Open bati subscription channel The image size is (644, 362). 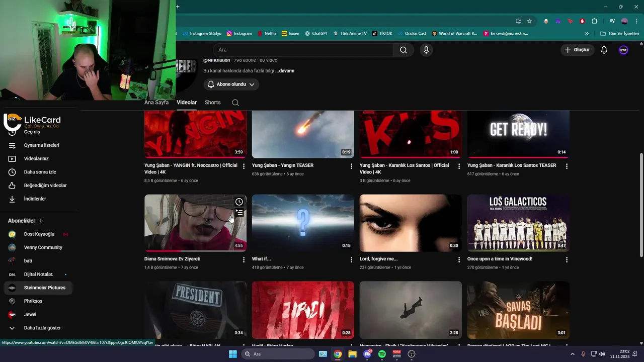click(38, 261)
